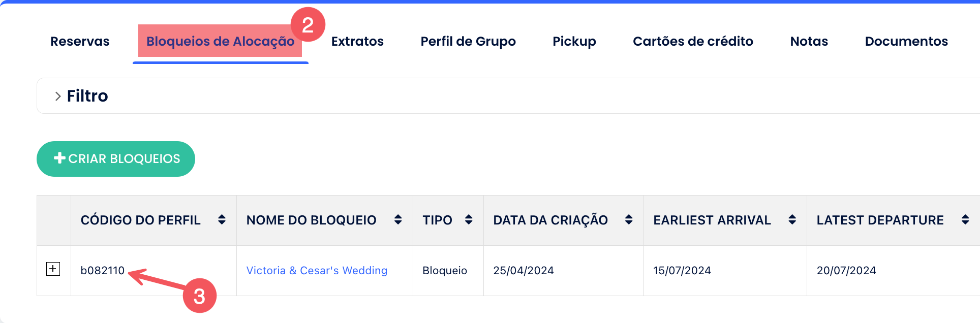The width and height of the screenshot is (980, 323).
Task: Open the Perfil de Grupo tab
Action: tap(468, 42)
